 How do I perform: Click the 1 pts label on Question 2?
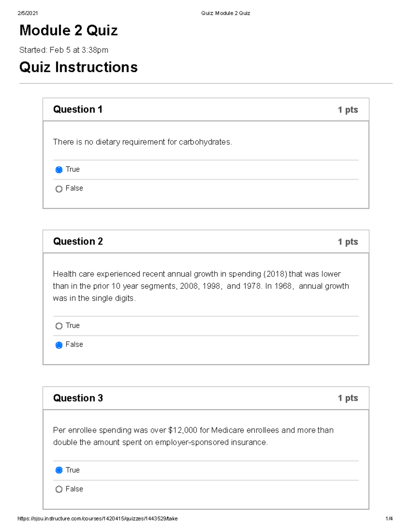tap(348, 242)
